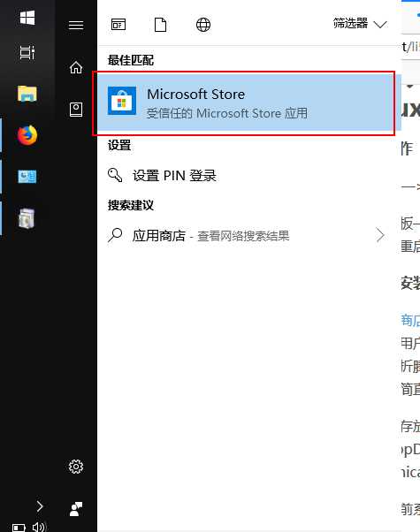Open the blue desktop app taskbar icon

click(27, 177)
